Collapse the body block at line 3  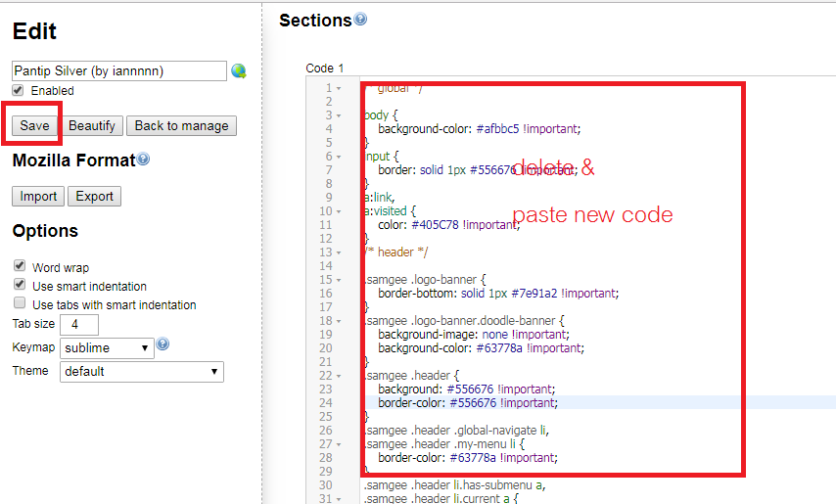339,115
